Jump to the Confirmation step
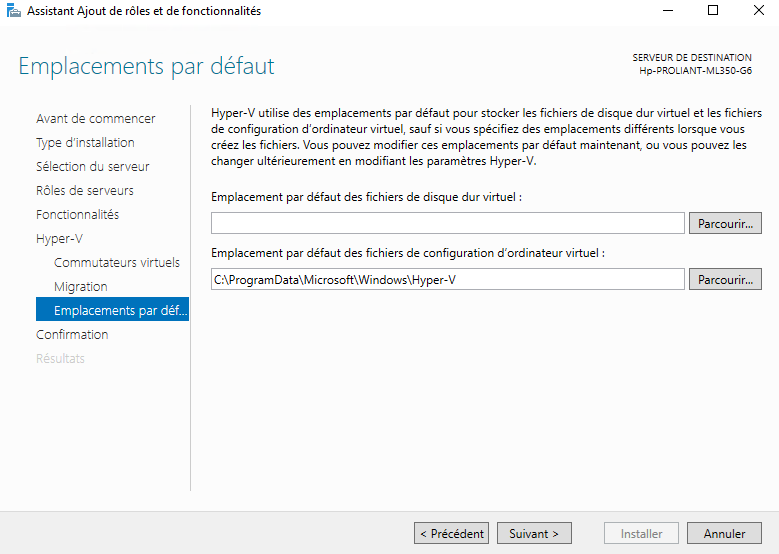The width and height of the screenshot is (779, 554). click(72, 335)
